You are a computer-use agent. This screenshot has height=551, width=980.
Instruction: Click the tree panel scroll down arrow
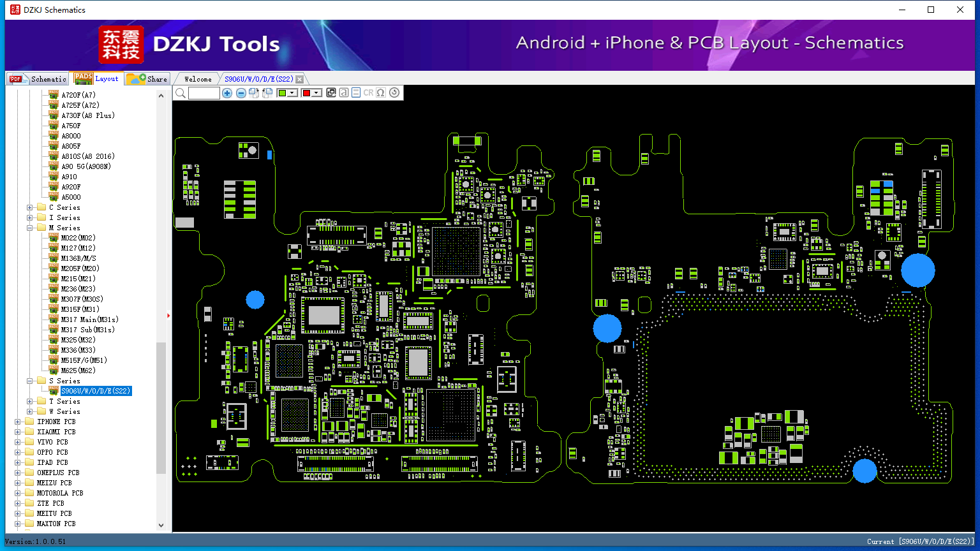coord(161,525)
